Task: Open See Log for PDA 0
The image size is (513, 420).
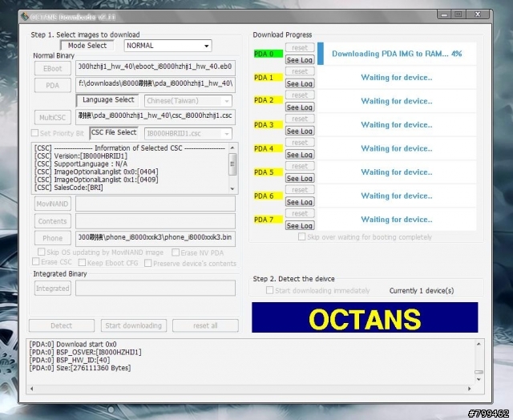Action: pyautogui.click(x=300, y=60)
